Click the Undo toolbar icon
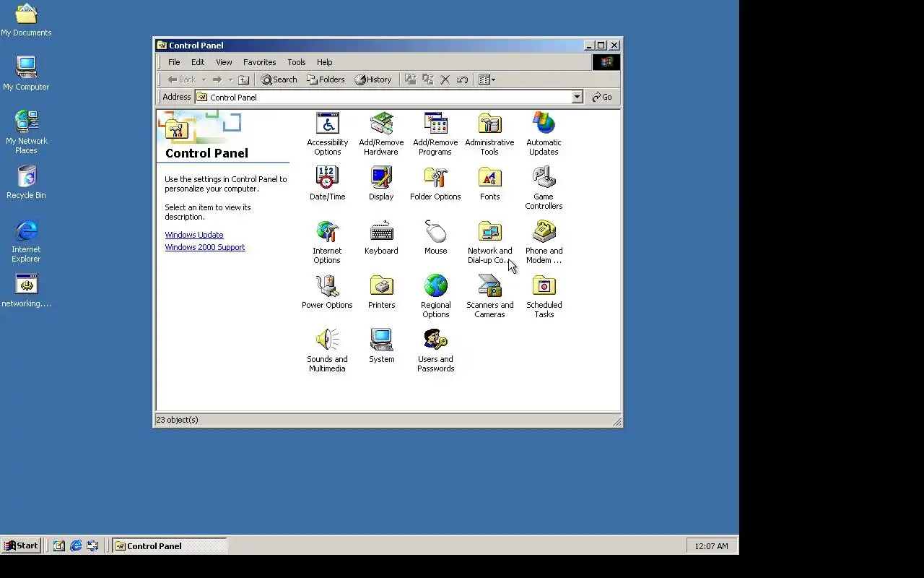Image resolution: width=924 pixels, height=578 pixels. click(x=462, y=79)
